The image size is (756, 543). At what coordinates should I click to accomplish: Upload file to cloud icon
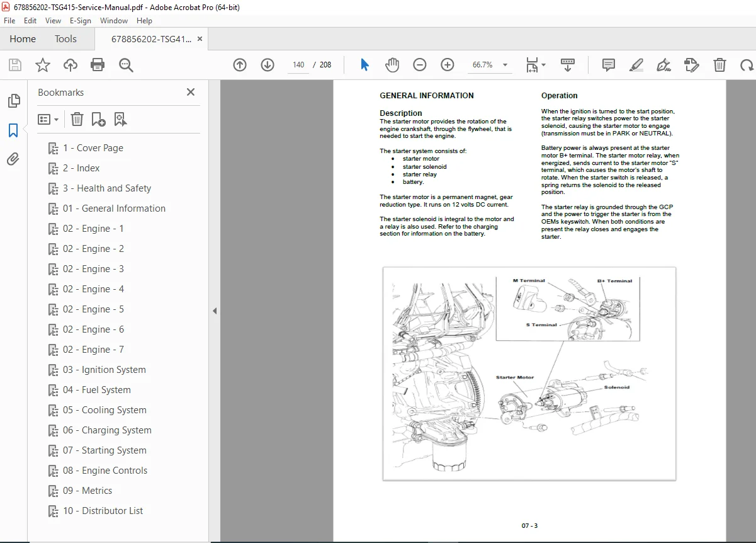(71, 65)
